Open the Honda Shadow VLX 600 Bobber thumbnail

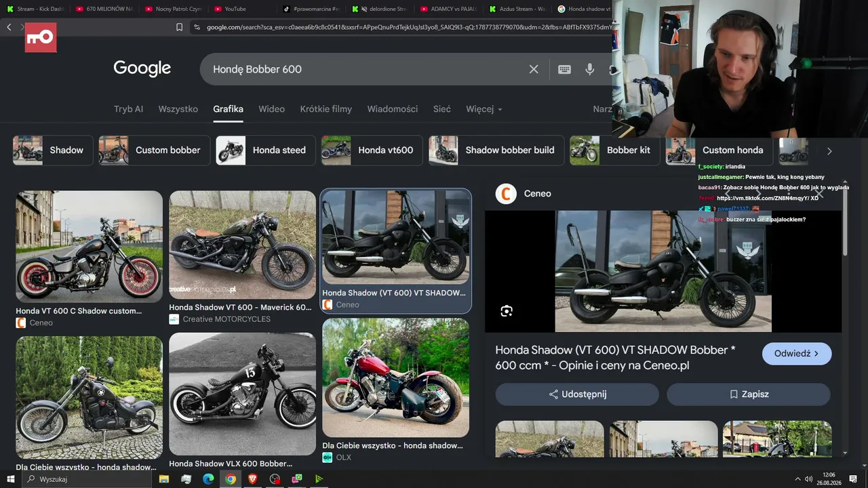coord(242,394)
